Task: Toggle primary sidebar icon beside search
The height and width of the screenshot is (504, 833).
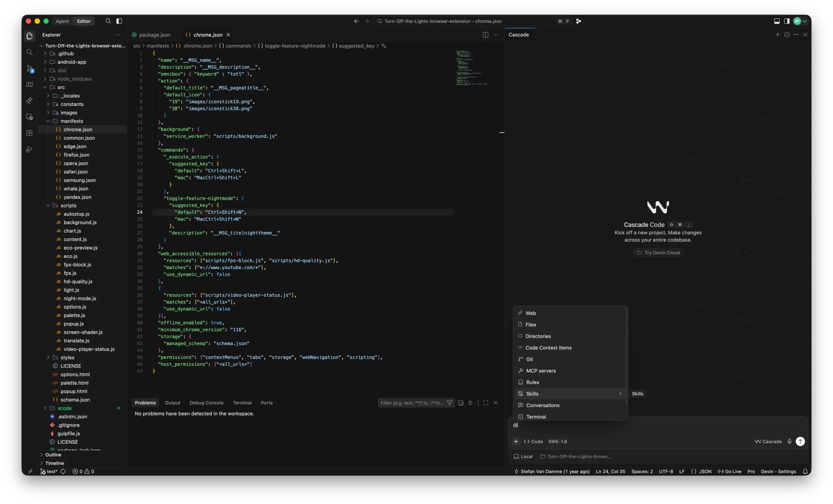Action: (119, 21)
